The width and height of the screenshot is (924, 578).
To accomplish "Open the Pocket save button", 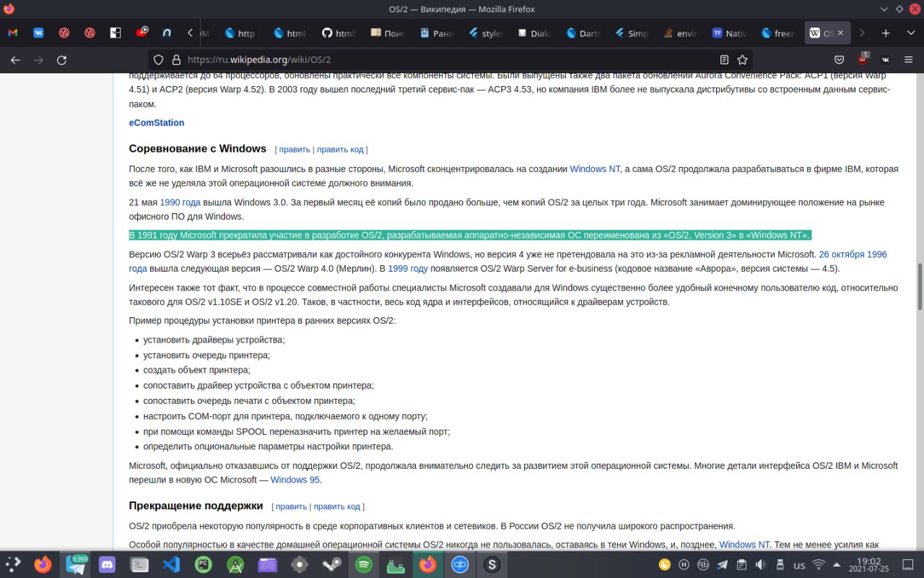I will [x=840, y=60].
